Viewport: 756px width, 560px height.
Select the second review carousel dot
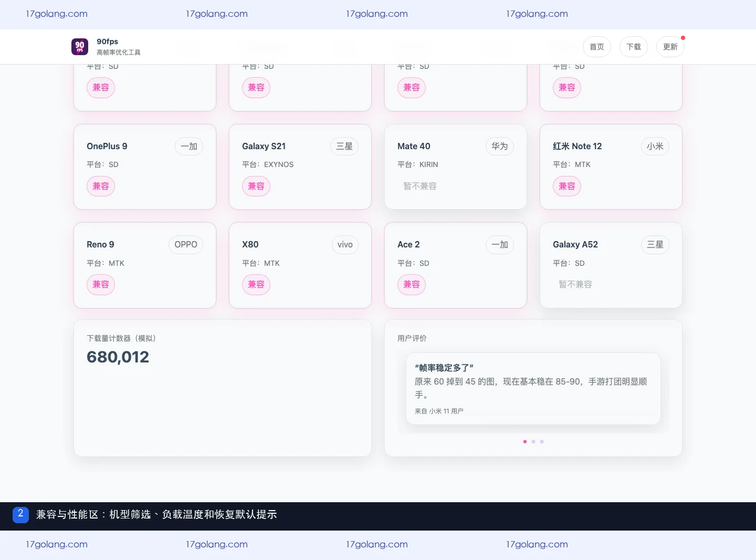pyautogui.click(x=533, y=442)
